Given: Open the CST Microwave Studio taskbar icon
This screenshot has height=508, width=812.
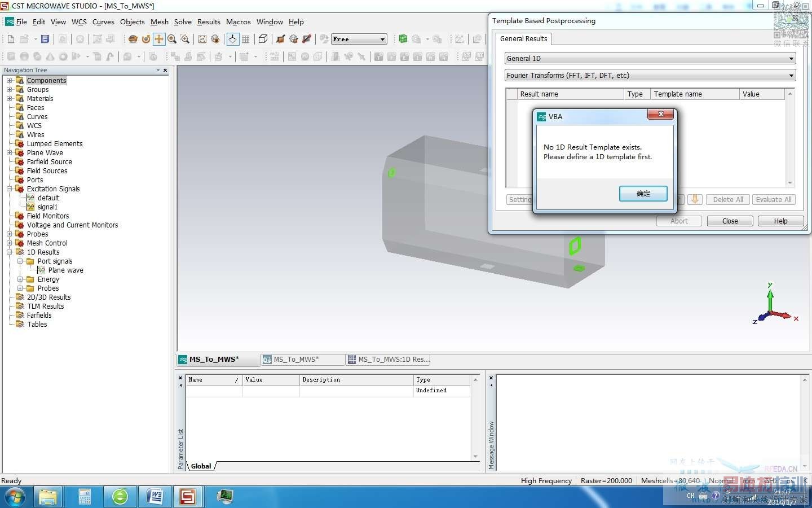Looking at the screenshot, I should point(188,497).
